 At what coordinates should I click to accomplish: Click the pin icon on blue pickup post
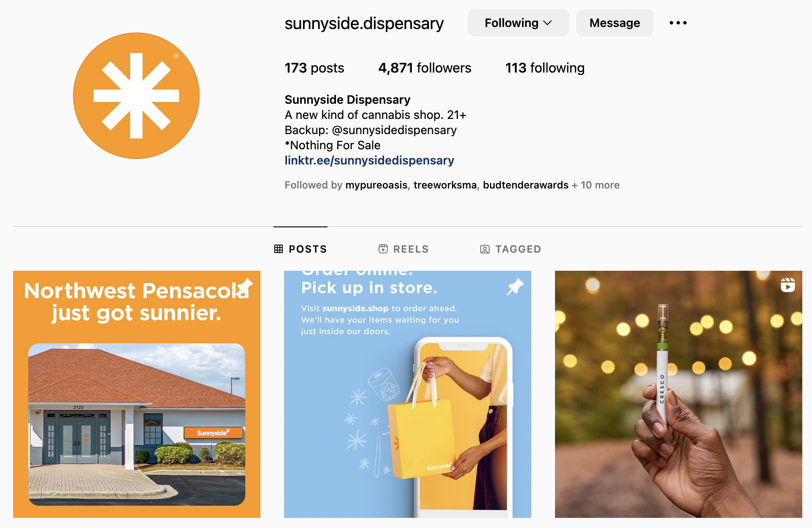pyautogui.click(x=515, y=287)
